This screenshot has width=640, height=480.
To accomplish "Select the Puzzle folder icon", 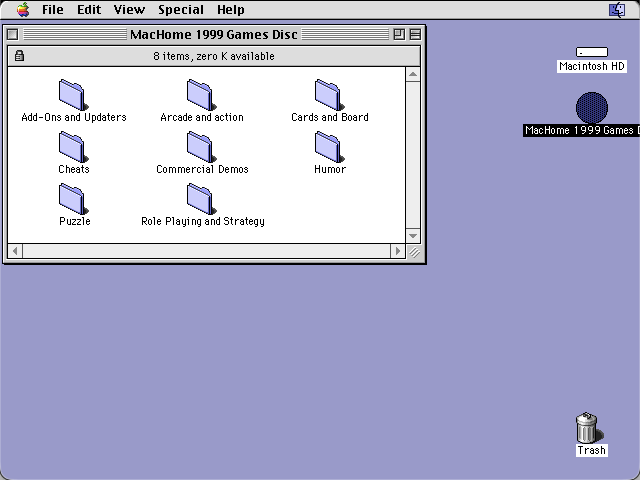I will [73, 198].
